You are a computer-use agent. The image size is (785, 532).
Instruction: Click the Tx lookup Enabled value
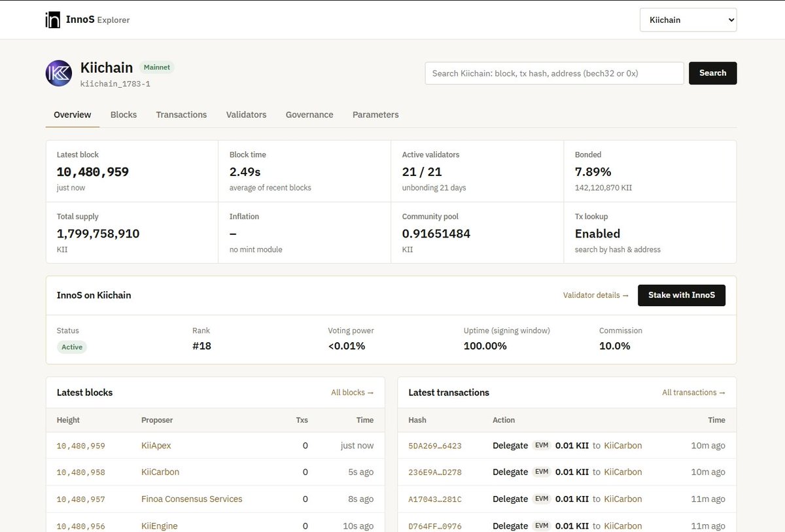tap(598, 234)
